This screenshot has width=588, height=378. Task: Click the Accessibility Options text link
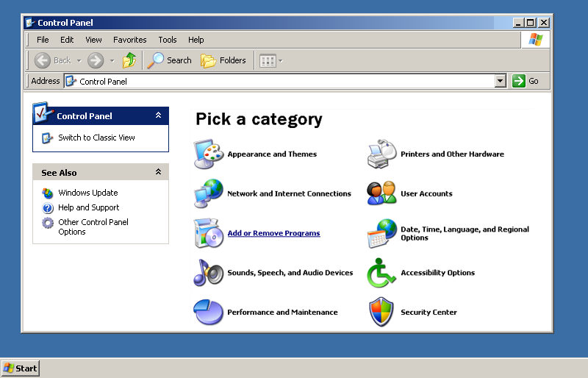tap(437, 273)
